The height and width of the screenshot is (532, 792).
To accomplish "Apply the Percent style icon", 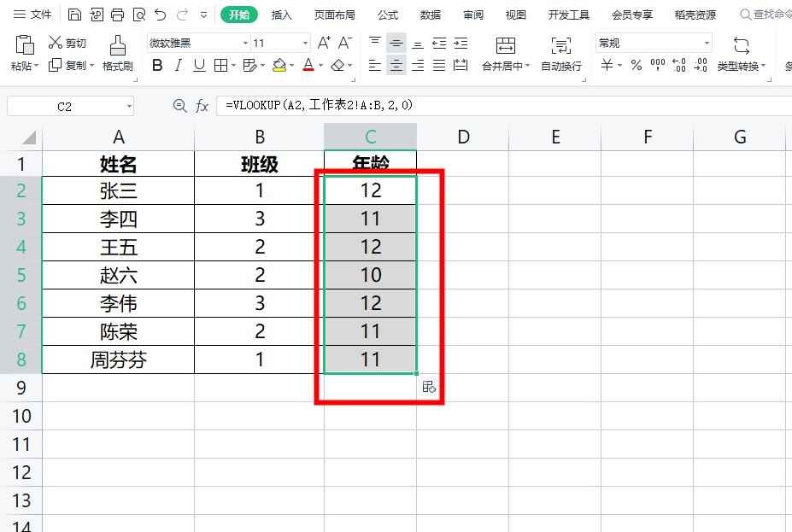I will point(636,65).
